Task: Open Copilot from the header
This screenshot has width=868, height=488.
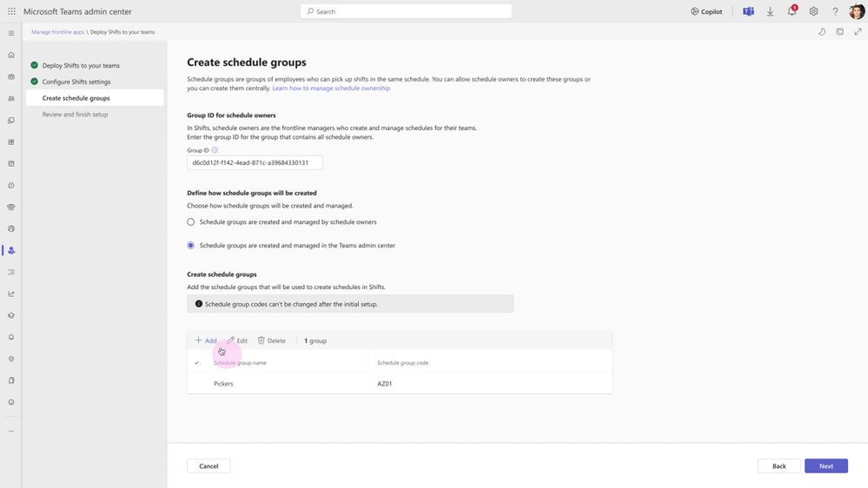Action: (706, 11)
